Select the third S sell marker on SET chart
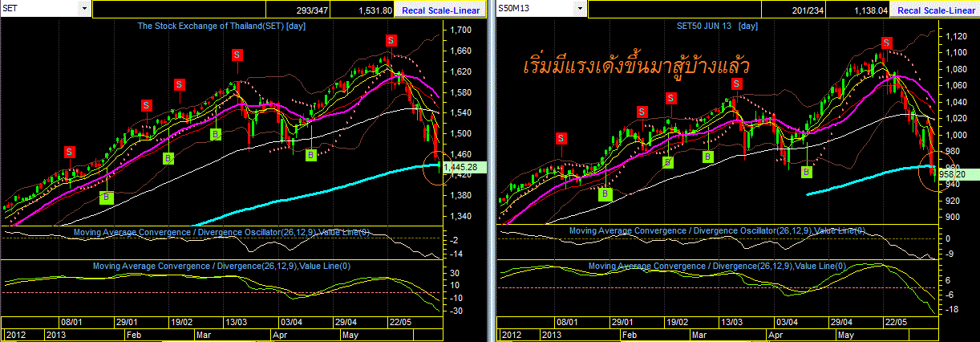The width and height of the screenshot is (980, 342). tap(179, 84)
